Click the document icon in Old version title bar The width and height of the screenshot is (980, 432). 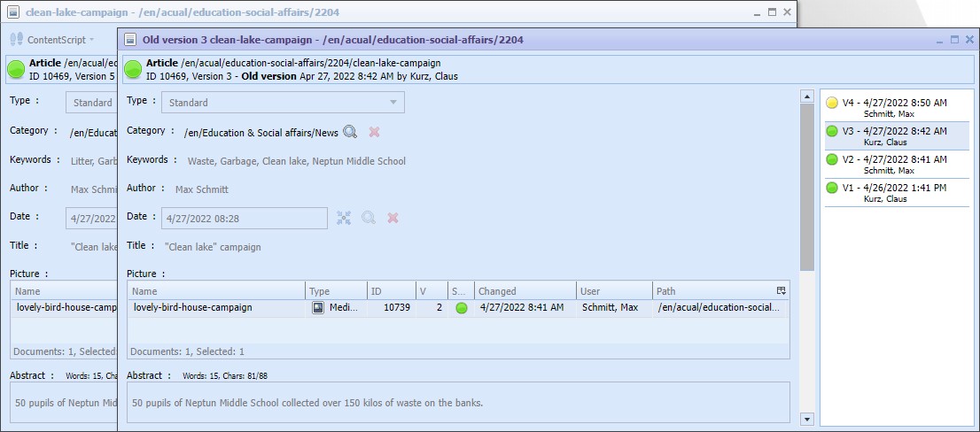[x=130, y=39]
